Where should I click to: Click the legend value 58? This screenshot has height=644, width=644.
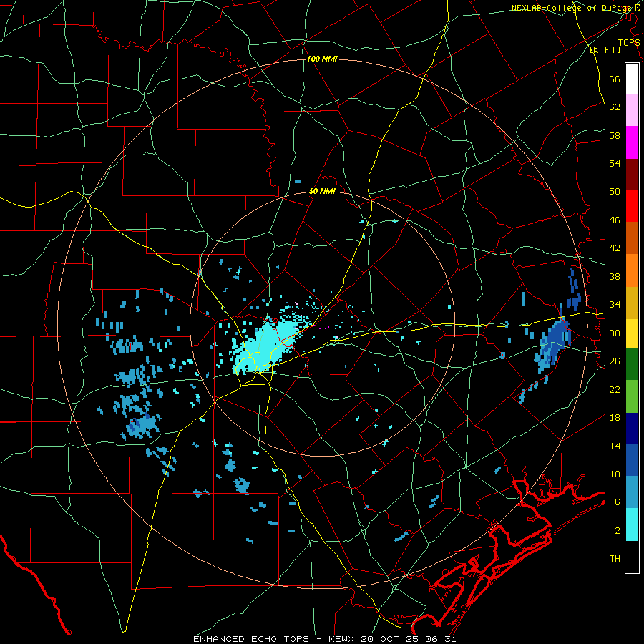[615, 135]
